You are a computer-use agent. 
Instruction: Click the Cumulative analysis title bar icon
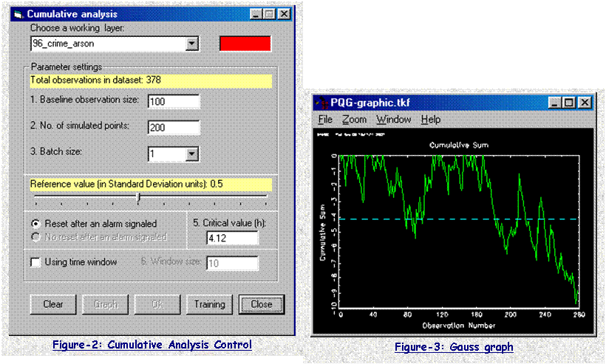(x=18, y=15)
